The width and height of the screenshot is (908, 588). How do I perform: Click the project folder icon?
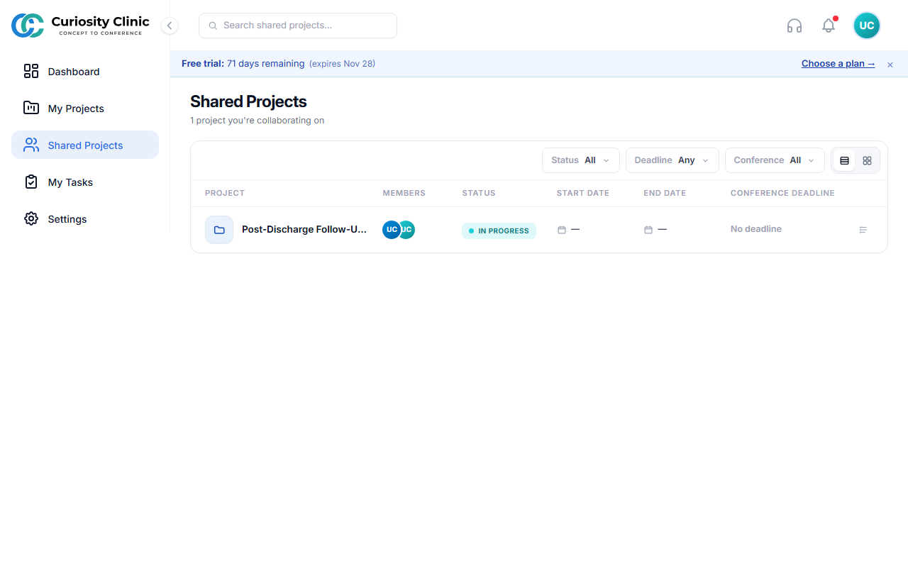coord(219,230)
